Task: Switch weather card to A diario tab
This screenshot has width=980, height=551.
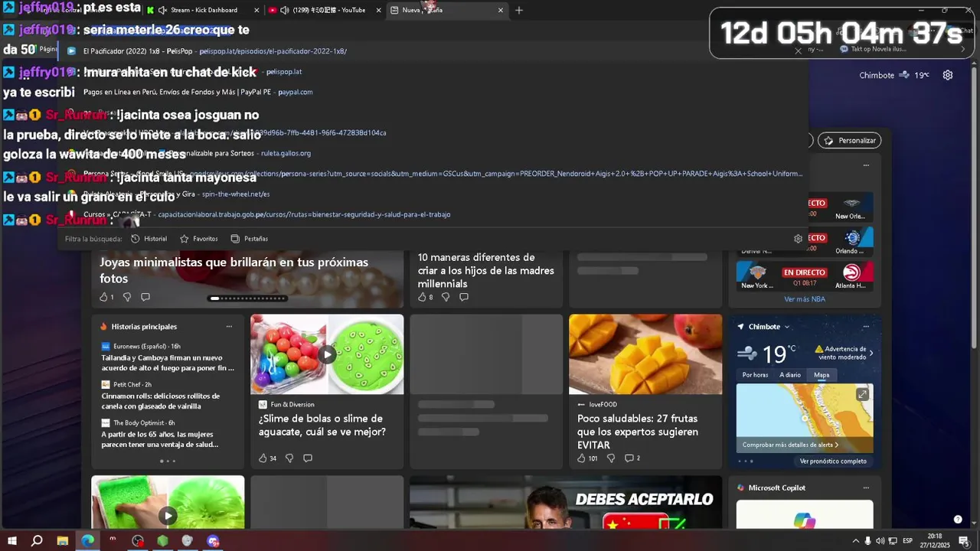Action: 790,375
